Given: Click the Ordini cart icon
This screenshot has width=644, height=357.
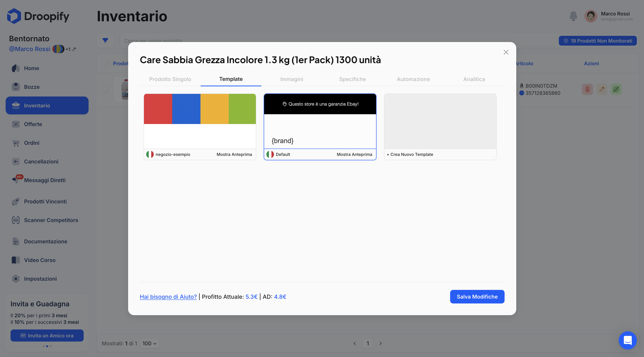Looking at the screenshot, I should tap(16, 143).
